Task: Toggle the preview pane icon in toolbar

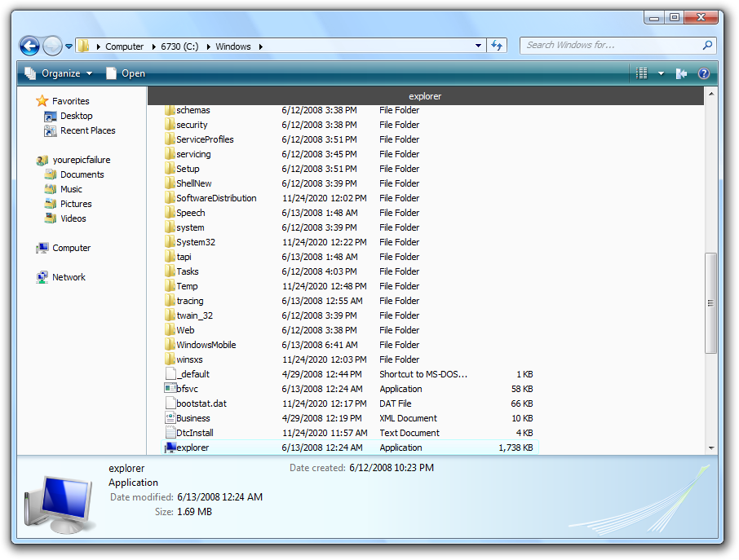Action: click(682, 73)
